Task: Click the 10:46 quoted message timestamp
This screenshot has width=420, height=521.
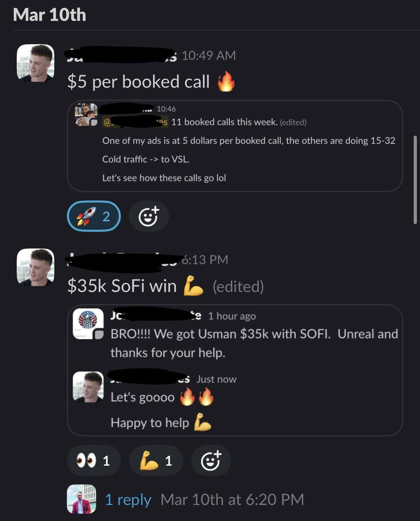Action: pyautogui.click(x=166, y=109)
